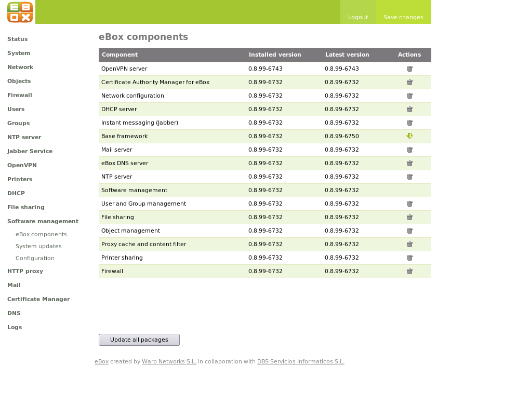Select eBox components submenu item
The height and width of the screenshot is (420, 530).
pyautogui.click(x=41, y=234)
